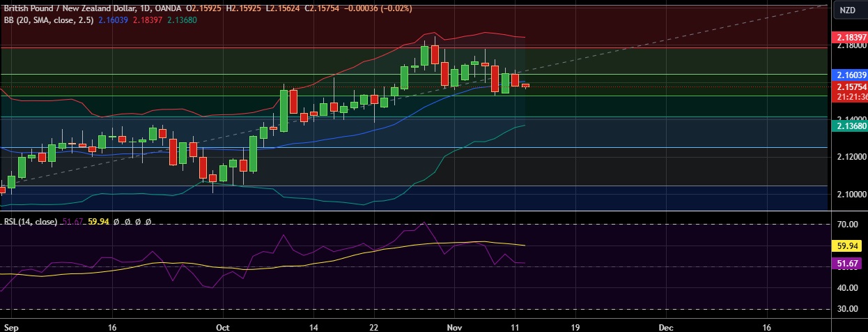Click the 21:21:36 countdown label
This screenshot has height=332, width=868.
tap(850, 96)
